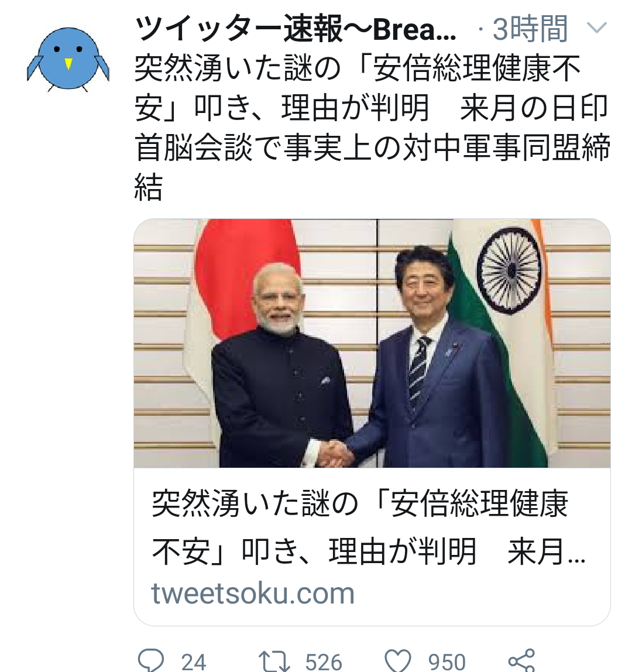Viewport: 632px width, 672px height.
Task: Open ツイッター速報 account name
Action: (295, 29)
